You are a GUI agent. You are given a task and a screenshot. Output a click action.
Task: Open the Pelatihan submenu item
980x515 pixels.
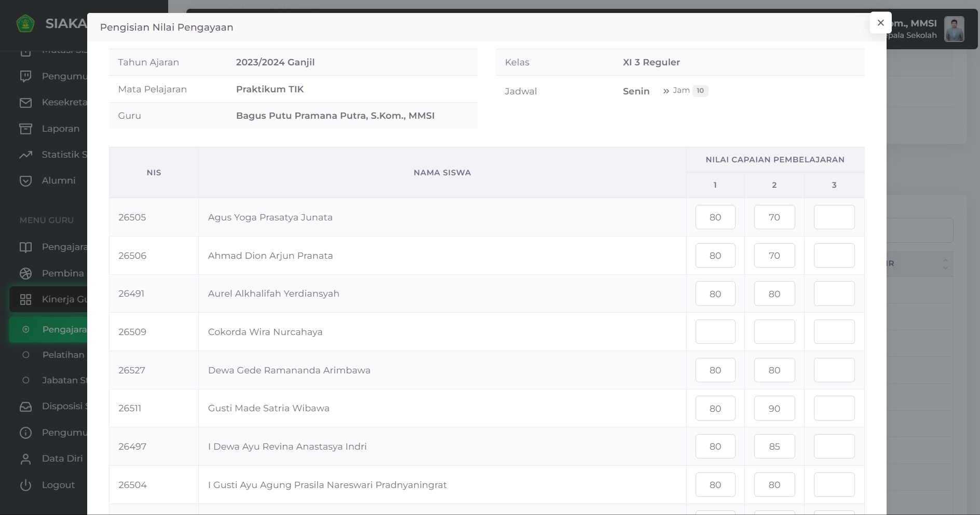coord(48,355)
